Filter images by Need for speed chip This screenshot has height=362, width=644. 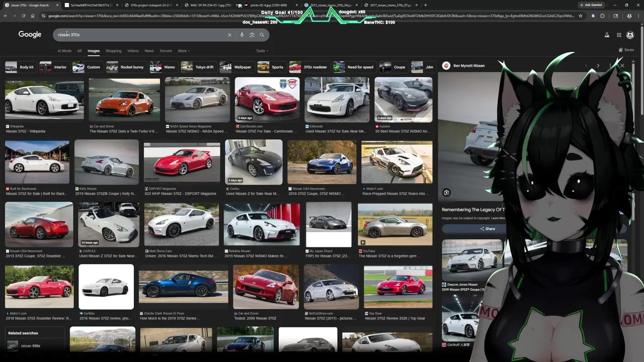click(354, 67)
